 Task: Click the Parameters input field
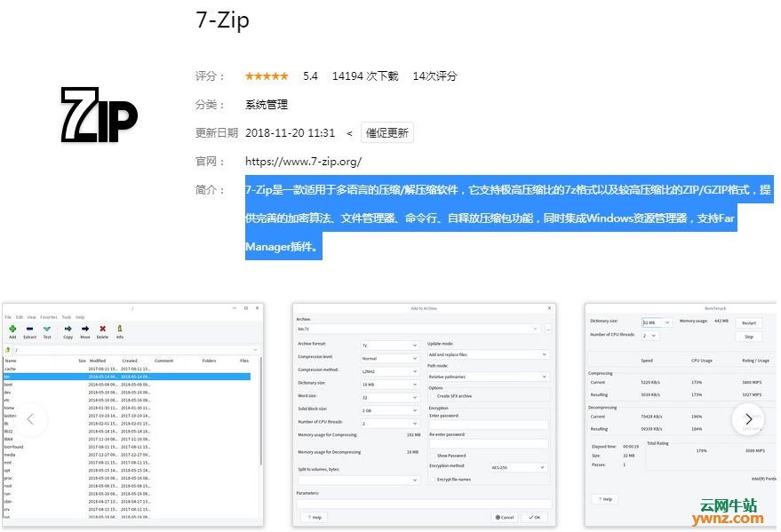coord(424,504)
